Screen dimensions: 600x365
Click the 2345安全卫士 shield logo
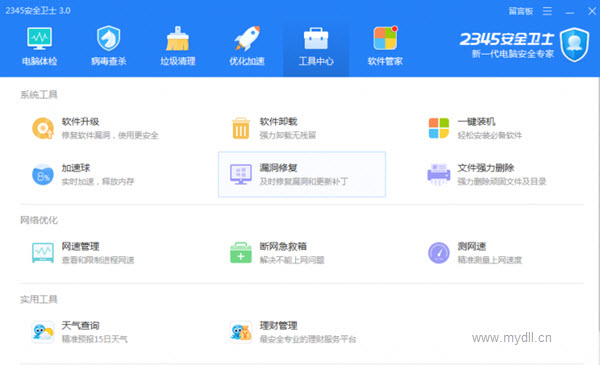(x=574, y=45)
